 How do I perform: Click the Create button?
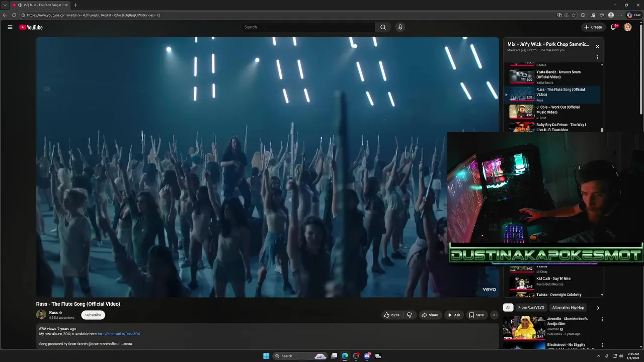pyautogui.click(x=593, y=27)
